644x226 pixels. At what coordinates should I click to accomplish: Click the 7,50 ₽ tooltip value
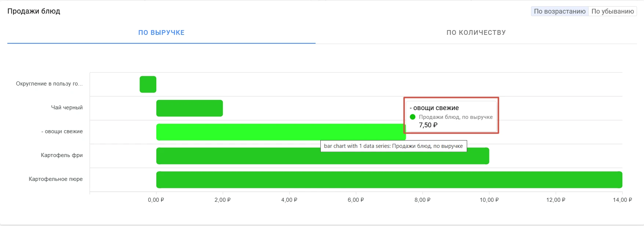(x=428, y=125)
